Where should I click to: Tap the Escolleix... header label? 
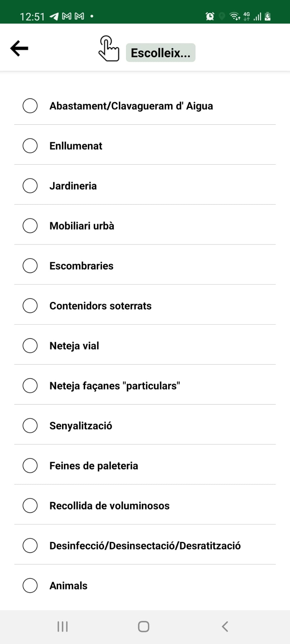[x=161, y=53]
